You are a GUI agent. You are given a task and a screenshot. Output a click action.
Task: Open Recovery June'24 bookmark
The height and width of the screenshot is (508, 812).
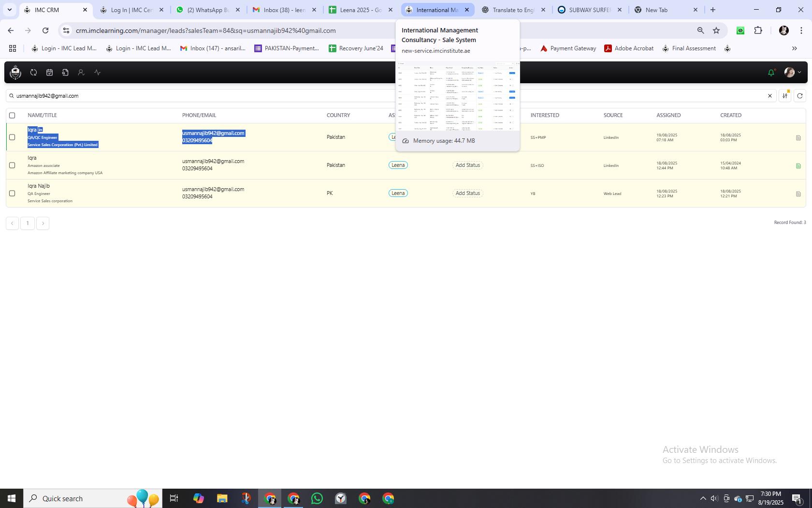(x=356, y=48)
